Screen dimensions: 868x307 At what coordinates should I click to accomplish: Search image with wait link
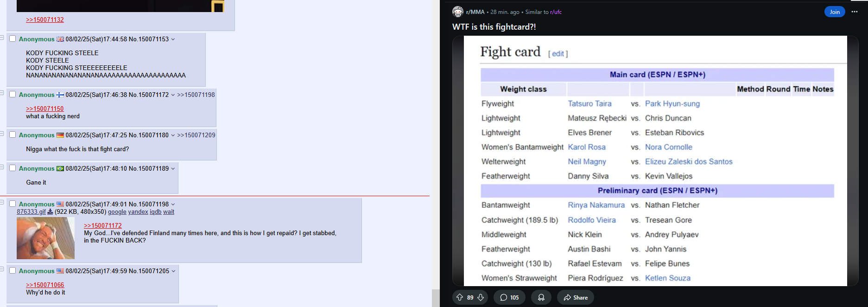pos(169,211)
